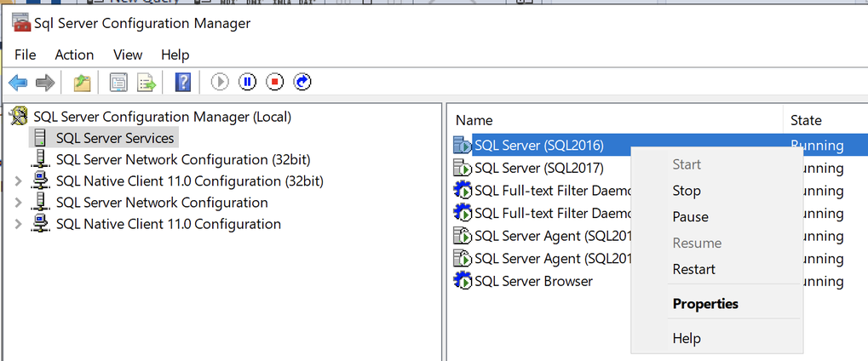Choose Restart from the context menu

coord(693,269)
